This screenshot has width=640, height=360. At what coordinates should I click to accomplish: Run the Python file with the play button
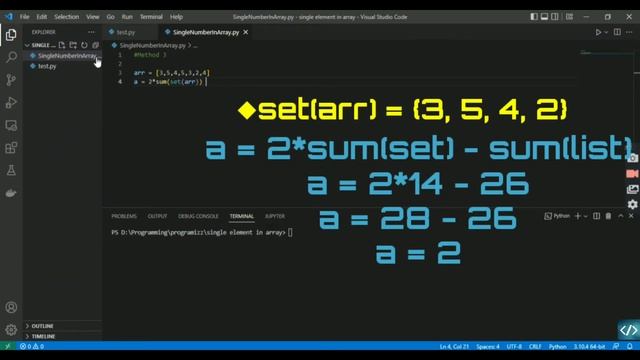[x=598, y=32]
